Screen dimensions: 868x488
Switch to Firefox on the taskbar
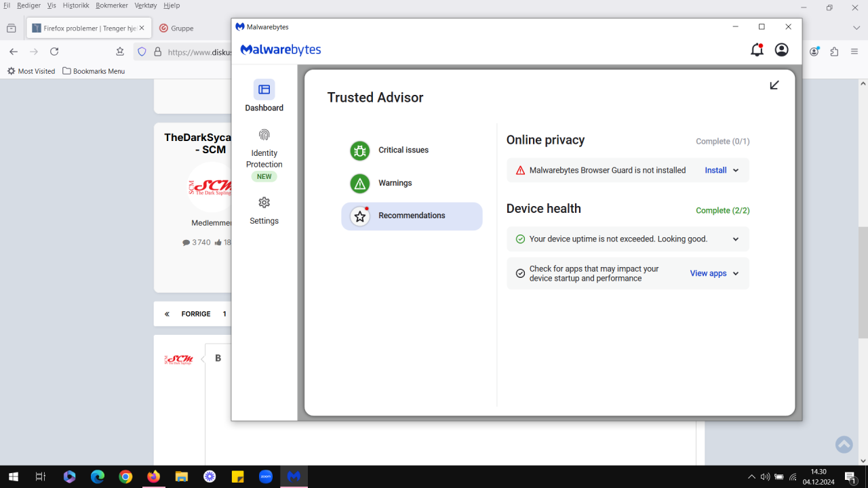[x=154, y=476]
